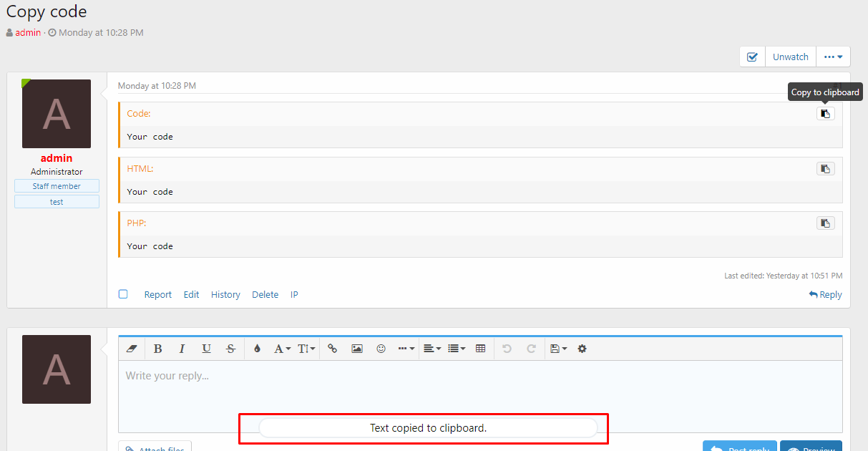
Task: Insert a link using the editor toolbar
Action: 332,349
